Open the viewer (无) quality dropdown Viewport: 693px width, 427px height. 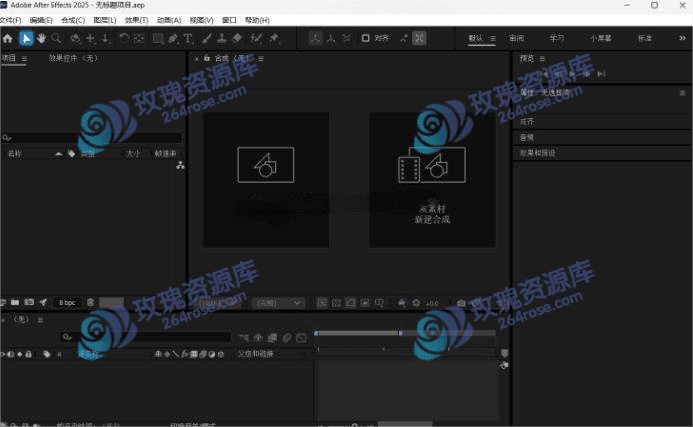point(278,303)
